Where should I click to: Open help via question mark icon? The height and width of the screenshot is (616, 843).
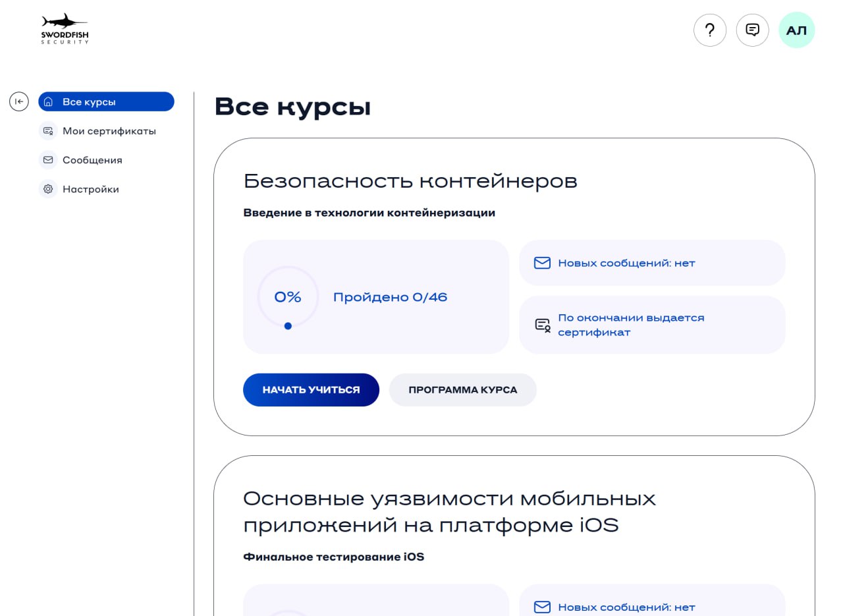click(709, 30)
